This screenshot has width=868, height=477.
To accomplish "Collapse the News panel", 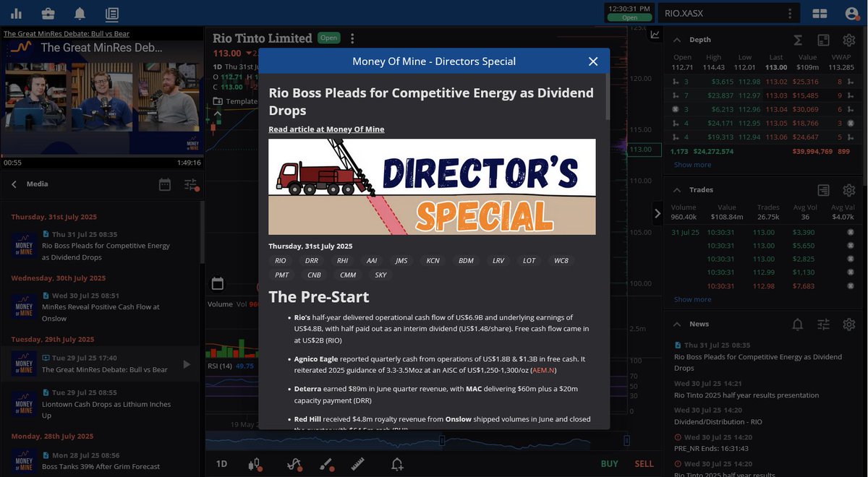I will pos(677,324).
